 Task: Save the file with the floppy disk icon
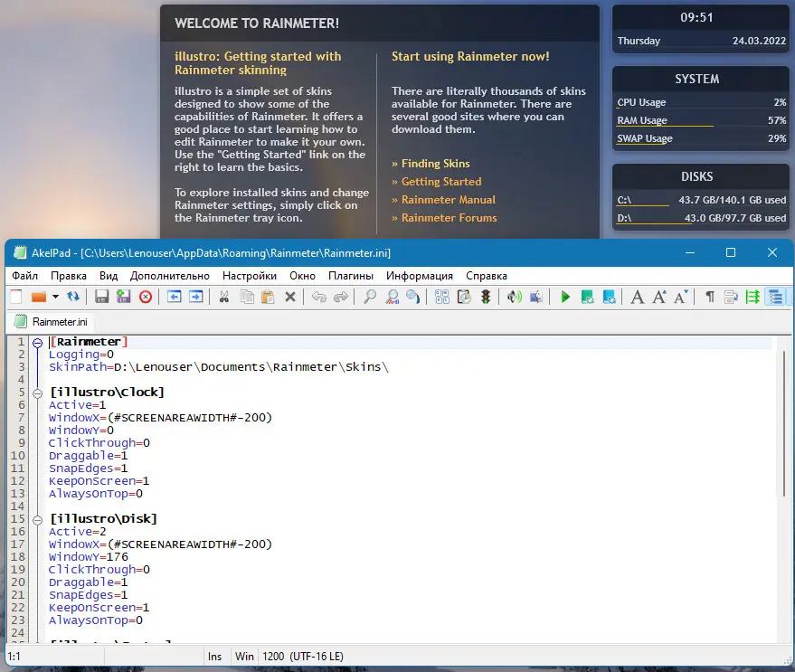click(102, 297)
